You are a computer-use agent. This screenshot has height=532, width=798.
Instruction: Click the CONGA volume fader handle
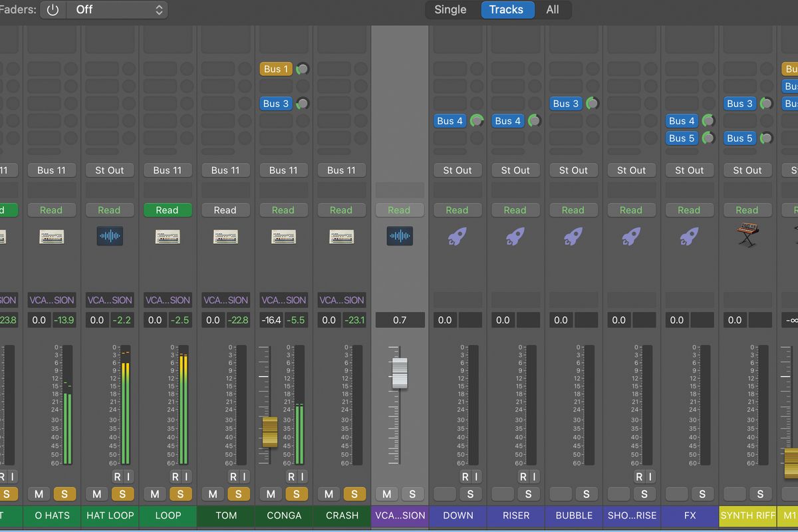point(269,432)
